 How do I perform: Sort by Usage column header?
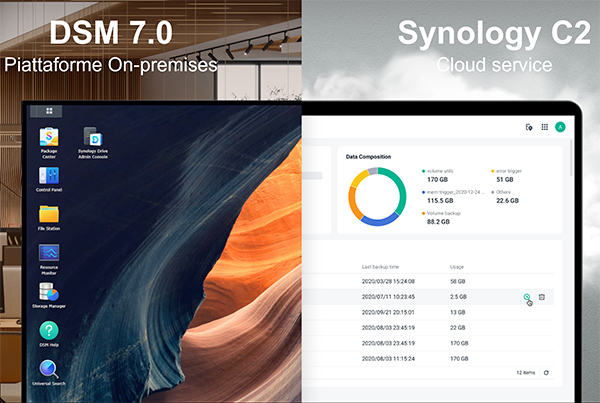pos(457,267)
